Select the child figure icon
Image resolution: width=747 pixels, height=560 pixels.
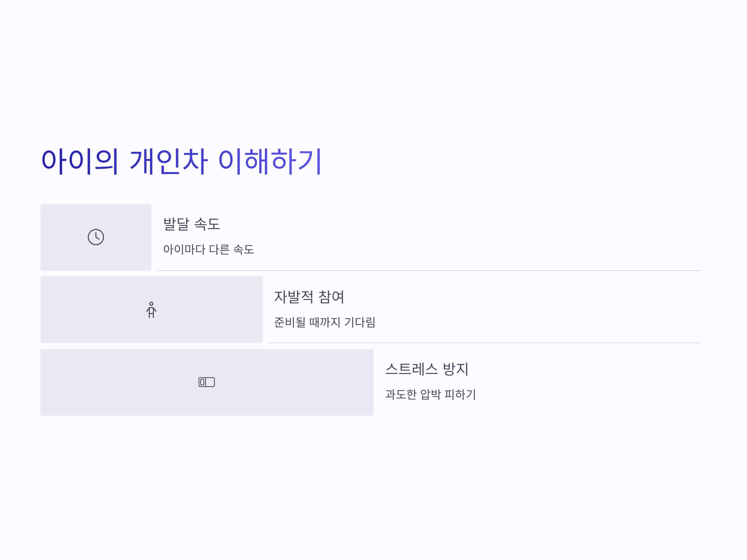151,310
